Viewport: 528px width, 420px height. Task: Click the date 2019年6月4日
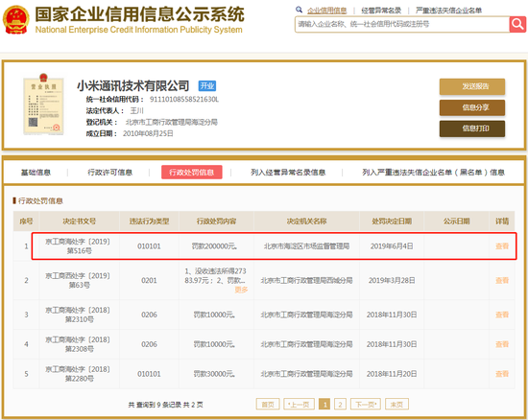pos(392,246)
